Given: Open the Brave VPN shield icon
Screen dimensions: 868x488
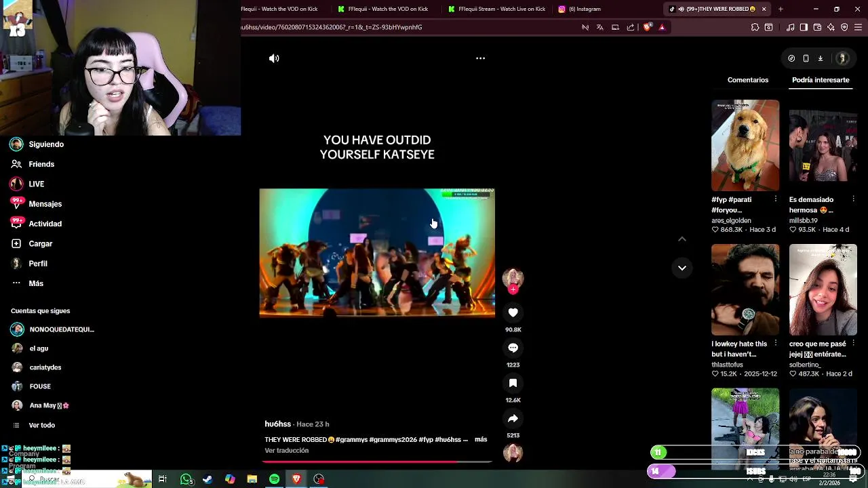Looking at the screenshot, I should click(844, 27).
